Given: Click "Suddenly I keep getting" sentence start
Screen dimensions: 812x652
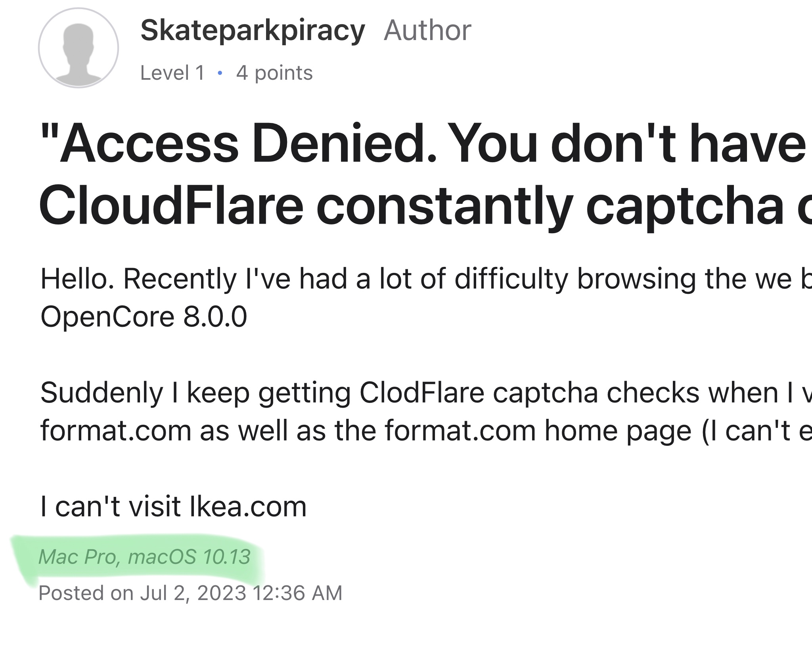Looking at the screenshot, I should tap(145, 393).
